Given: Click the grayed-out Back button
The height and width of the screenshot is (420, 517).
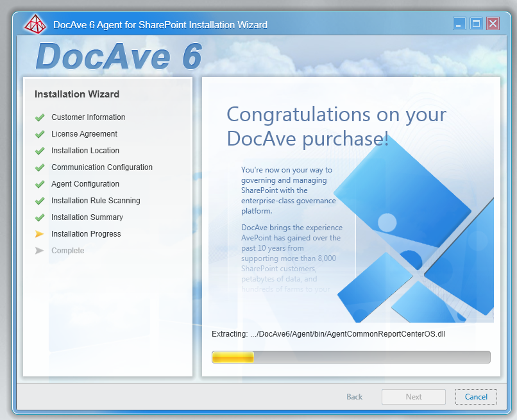Looking at the screenshot, I should tap(354, 396).
